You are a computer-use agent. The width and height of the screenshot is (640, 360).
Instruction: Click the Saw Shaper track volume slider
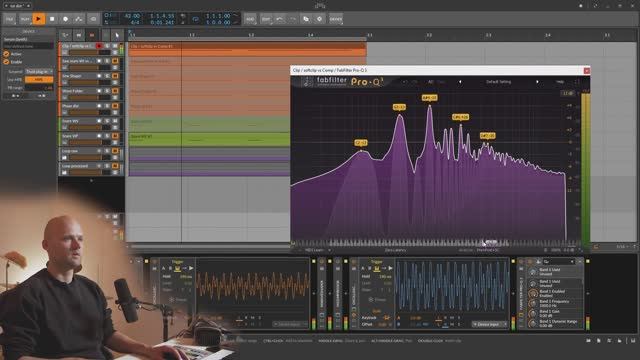point(90,82)
